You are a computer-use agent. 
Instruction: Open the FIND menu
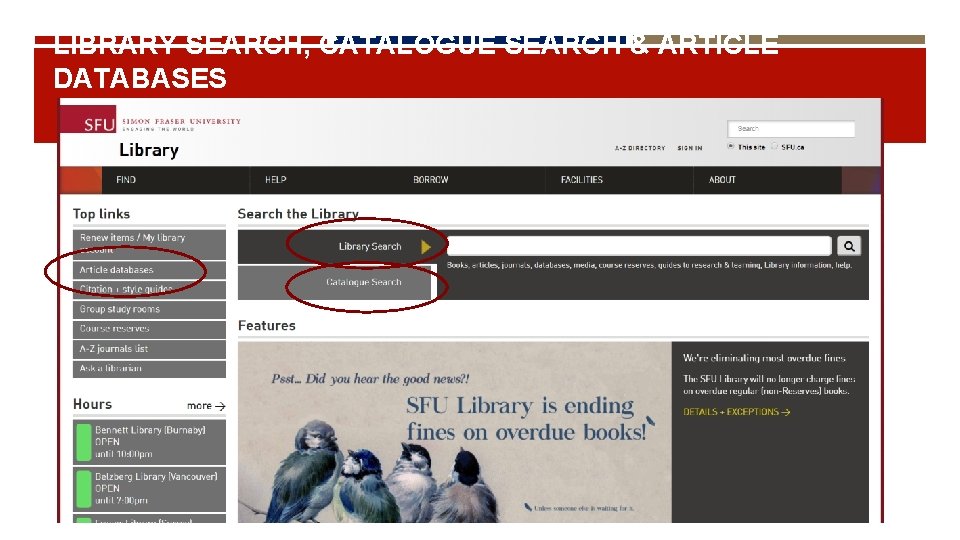(x=126, y=179)
